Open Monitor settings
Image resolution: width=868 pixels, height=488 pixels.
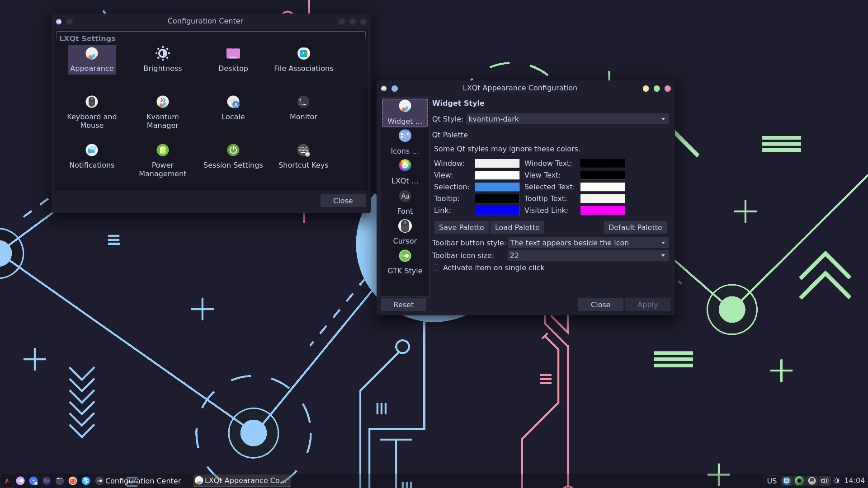pos(303,108)
